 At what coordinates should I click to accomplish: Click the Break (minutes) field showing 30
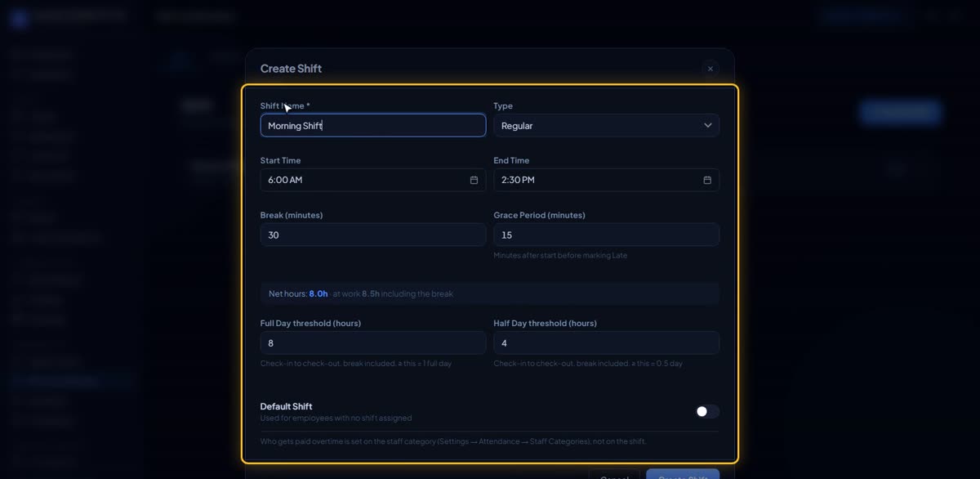[x=373, y=235]
